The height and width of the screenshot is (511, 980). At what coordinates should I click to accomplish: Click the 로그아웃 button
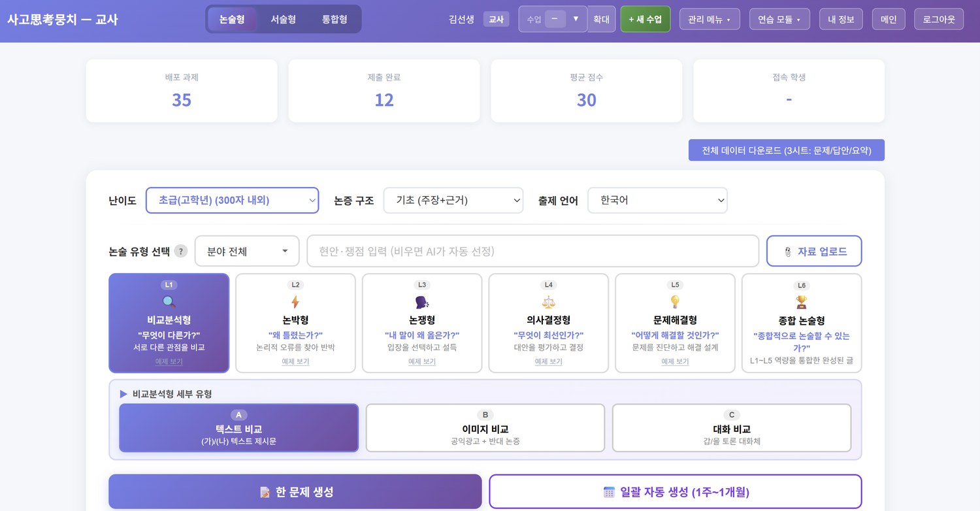(x=939, y=20)
